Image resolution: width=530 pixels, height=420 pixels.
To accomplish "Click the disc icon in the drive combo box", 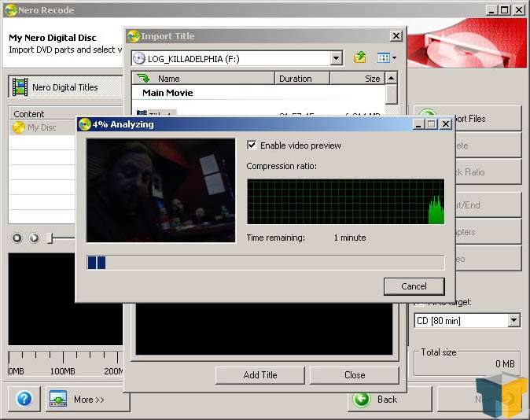I will 139,58.
